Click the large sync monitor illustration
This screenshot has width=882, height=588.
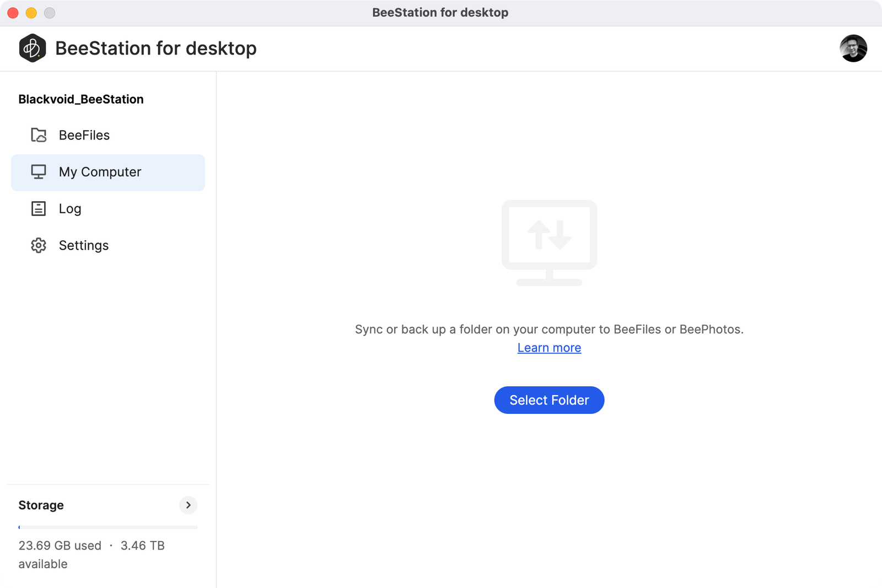pos(549,243)
